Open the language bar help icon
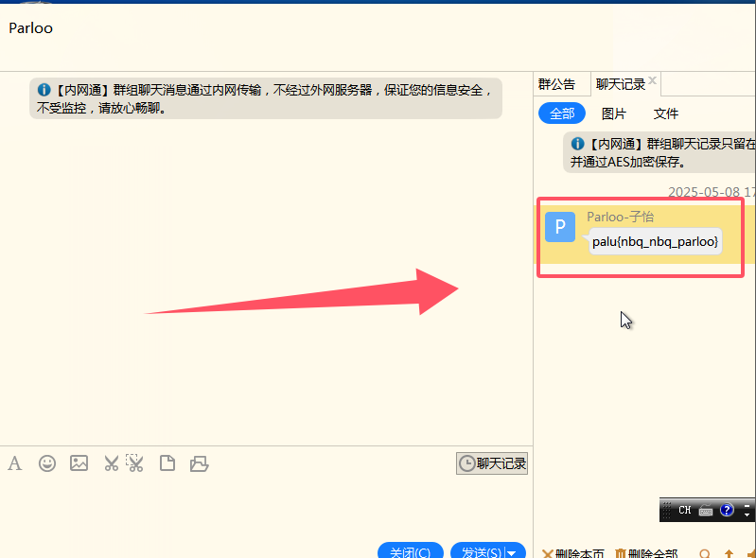 click(727, 511)
